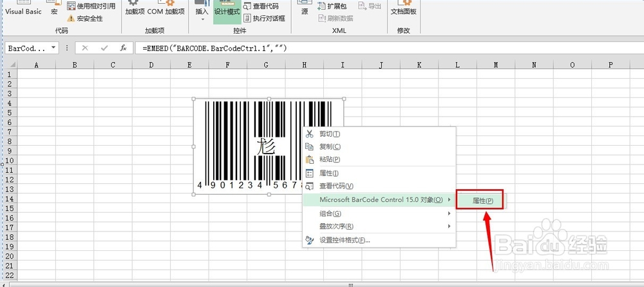Click the Name Box field
This screenshot has height=287, width=644.
[26, 48]
